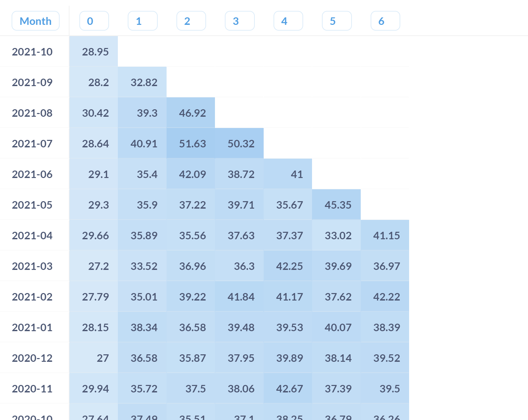Click the Month column header
528x420 pixels.
(x=35, y=21)
